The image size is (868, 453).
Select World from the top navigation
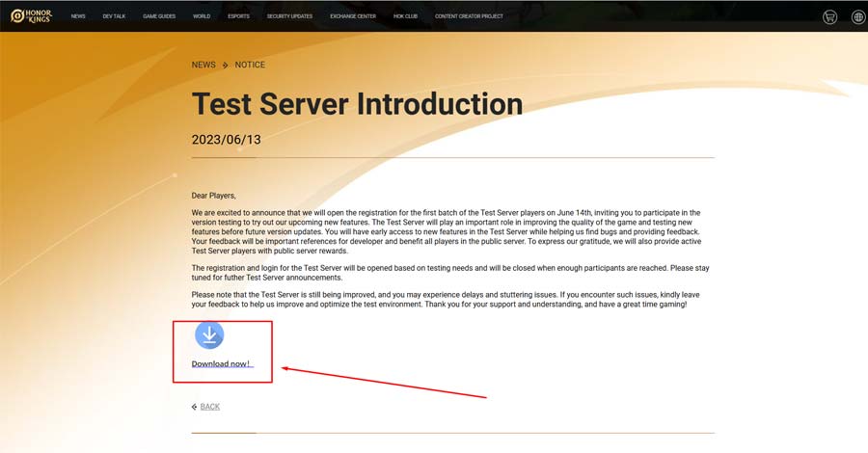[x=202, y=16]
